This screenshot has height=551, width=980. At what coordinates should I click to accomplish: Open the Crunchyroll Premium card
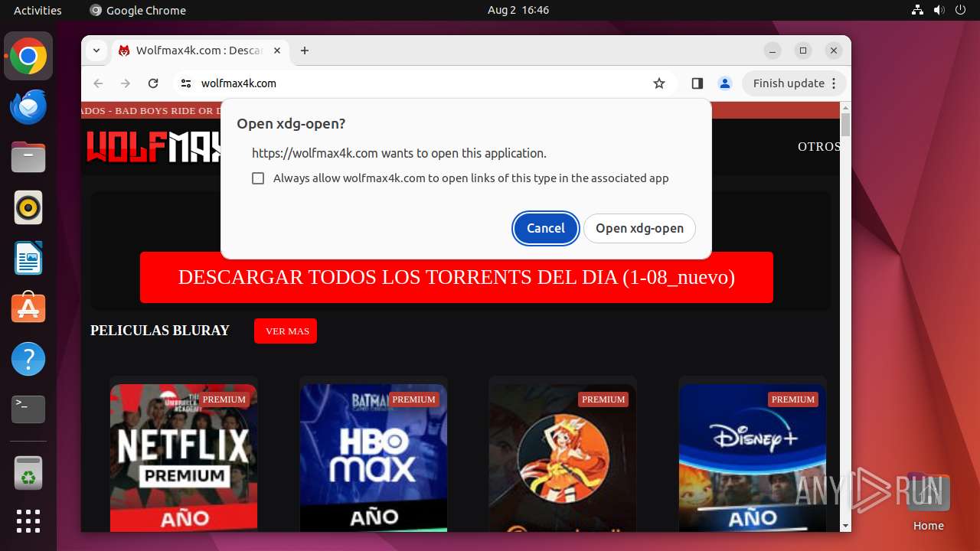563,458
